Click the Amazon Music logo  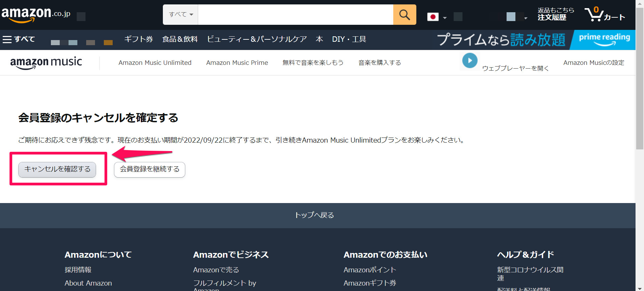[x=46, y=63]
